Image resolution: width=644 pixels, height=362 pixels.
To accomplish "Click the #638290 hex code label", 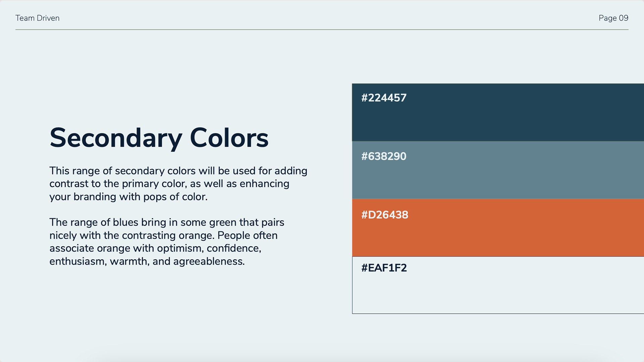I will click(x=384, y=156).
